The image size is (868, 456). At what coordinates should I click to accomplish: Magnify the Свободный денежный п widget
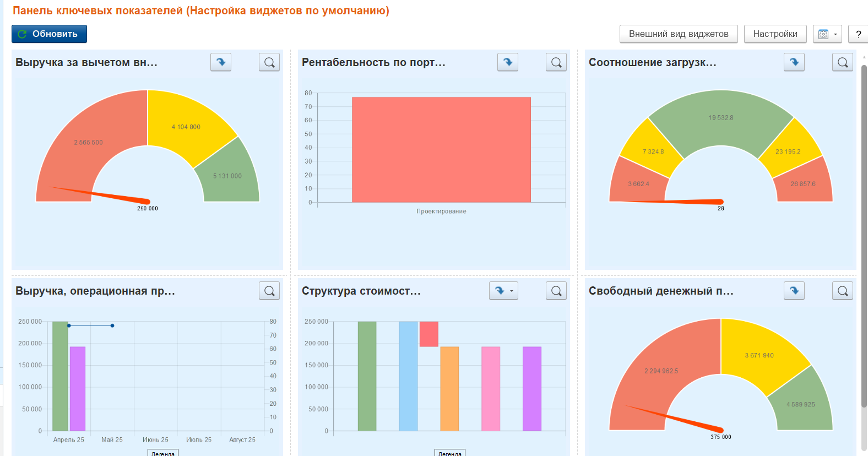coord(843,291)
